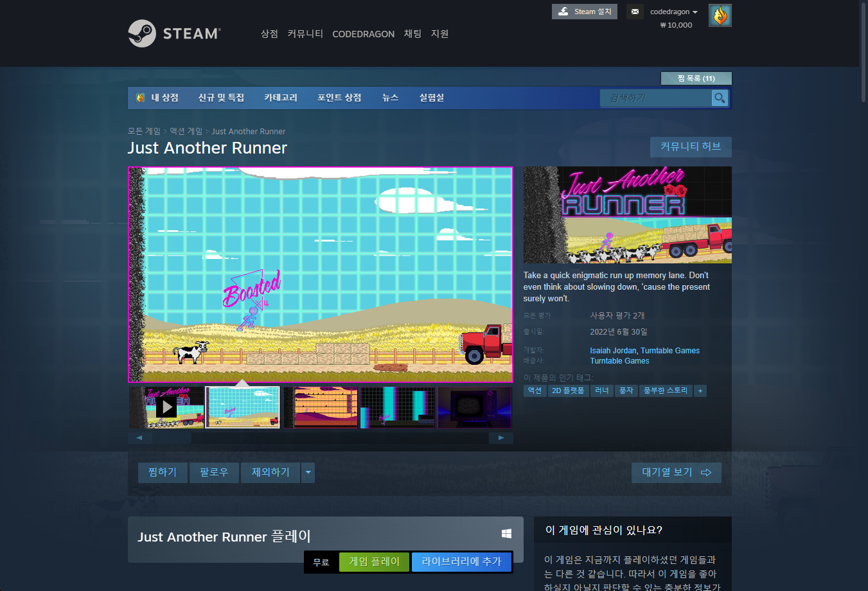Open the mail notifications envelope icon
The width and height of the screenshot is (868, 591).
point(635,12)
